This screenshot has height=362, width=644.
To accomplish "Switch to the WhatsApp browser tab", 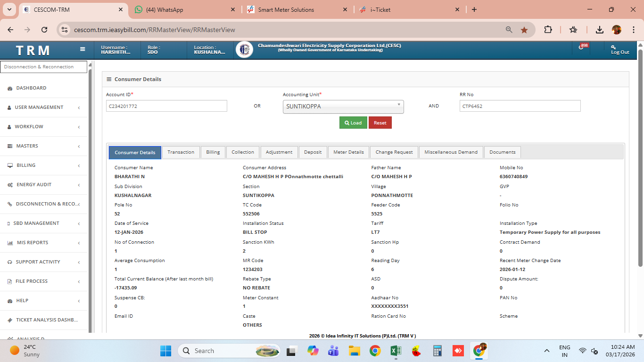I will (185, 9).
